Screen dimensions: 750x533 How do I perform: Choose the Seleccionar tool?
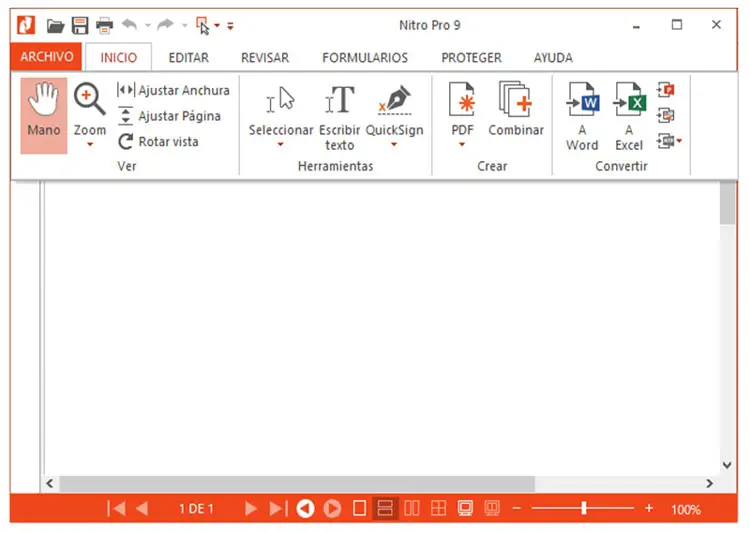click(281, 111)
